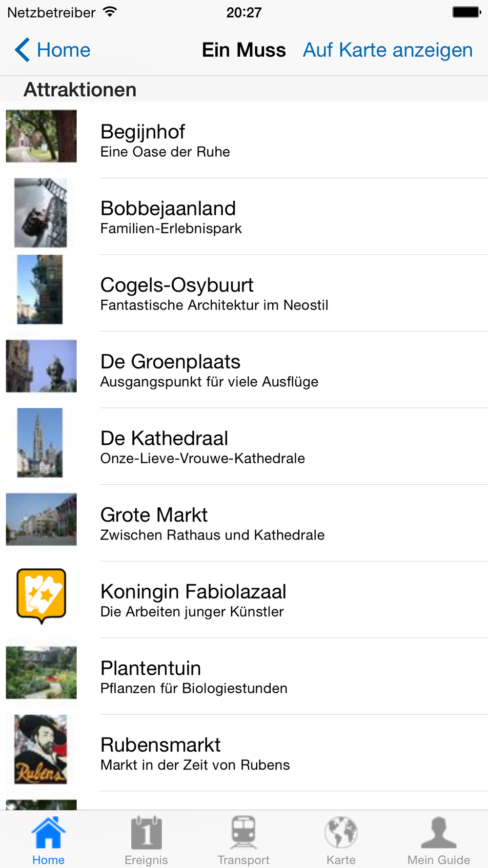Open the Mein Guide person icon
The image size is (488, 868).
[x=439, y=832]
